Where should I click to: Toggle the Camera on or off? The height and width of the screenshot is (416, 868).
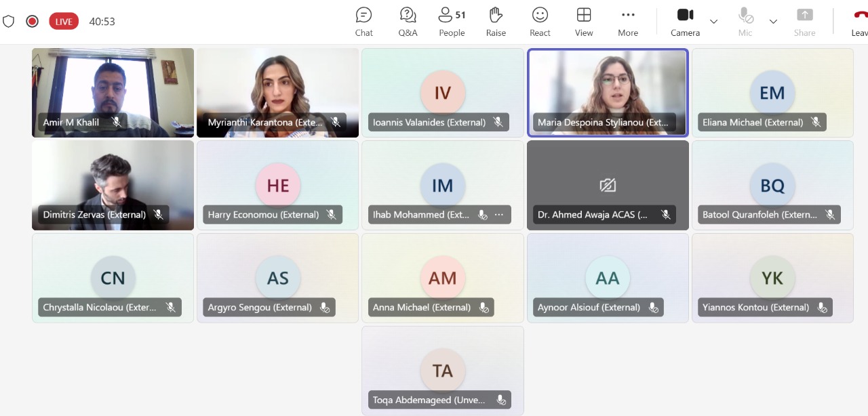[685, 22]
